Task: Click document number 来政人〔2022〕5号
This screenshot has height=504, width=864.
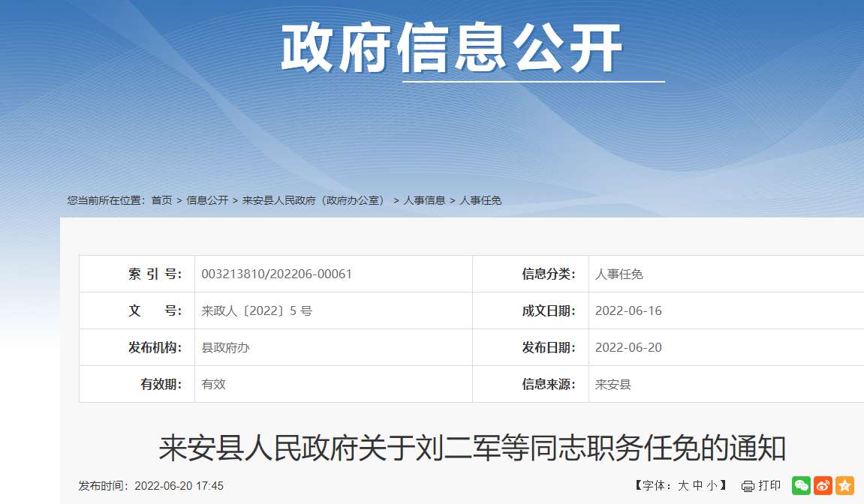Action: [257, 310]
